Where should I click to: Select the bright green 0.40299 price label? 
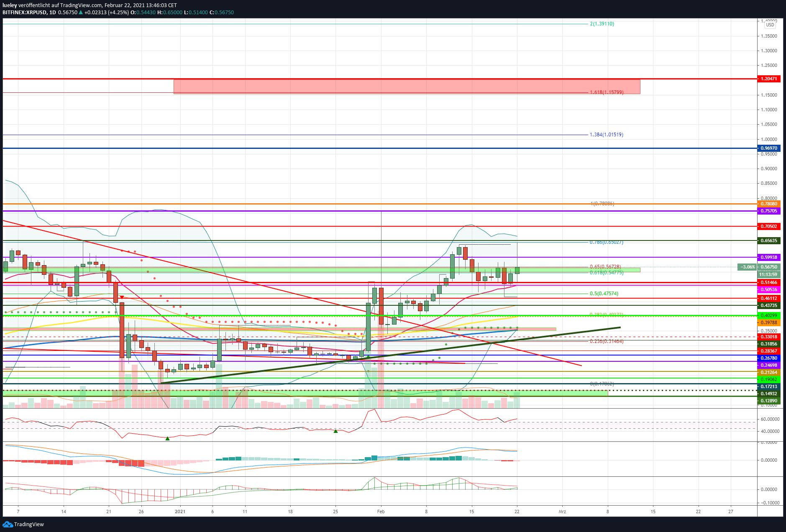pyautogui.click(x=769, y=315)
